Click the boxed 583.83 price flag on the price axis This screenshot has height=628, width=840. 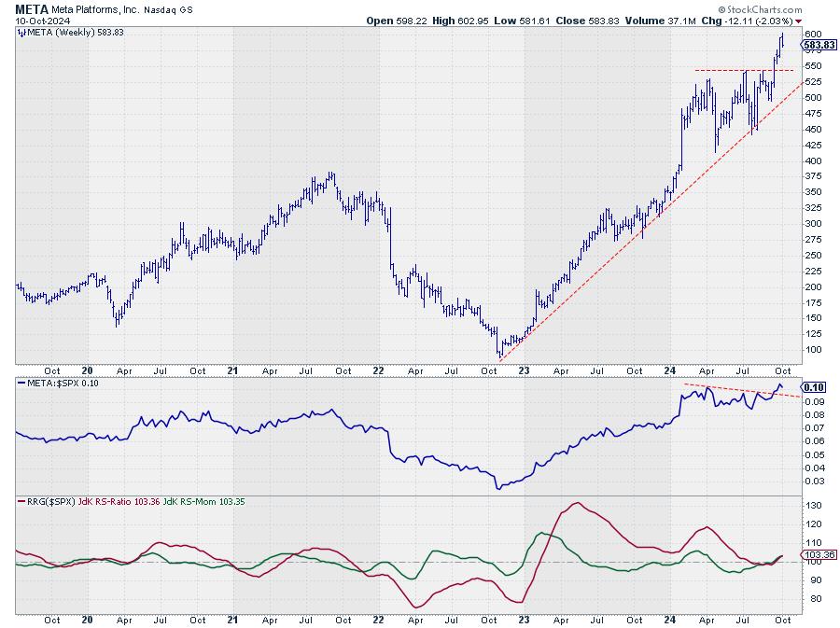pyautogui.click(x=819, y=45)
